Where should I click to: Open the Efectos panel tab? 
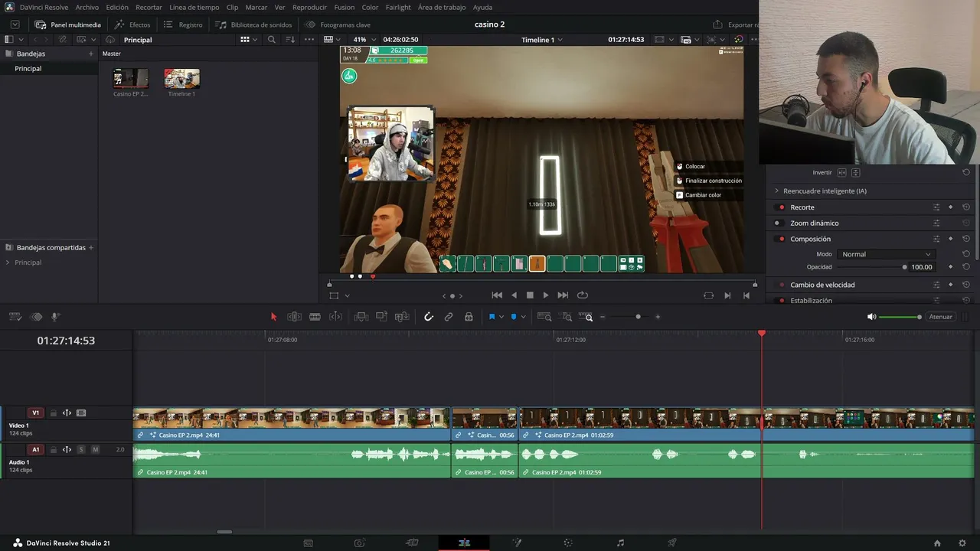[x=132, y=24]
